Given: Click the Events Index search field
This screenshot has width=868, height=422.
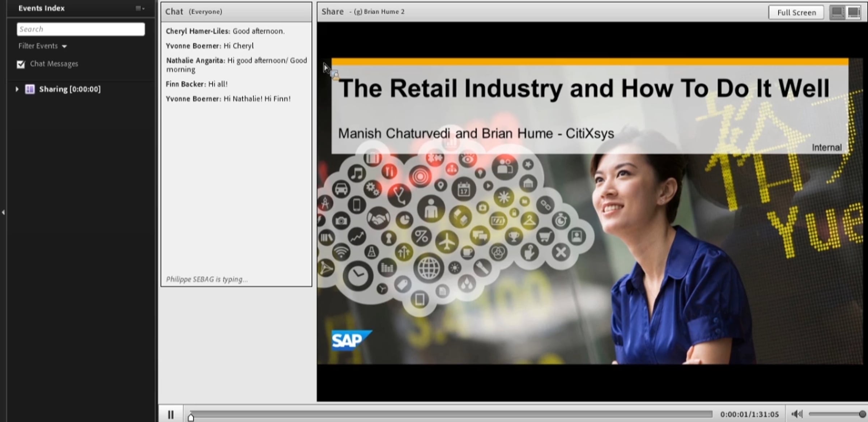Looking at the screenshot, I should click(81, 29).
